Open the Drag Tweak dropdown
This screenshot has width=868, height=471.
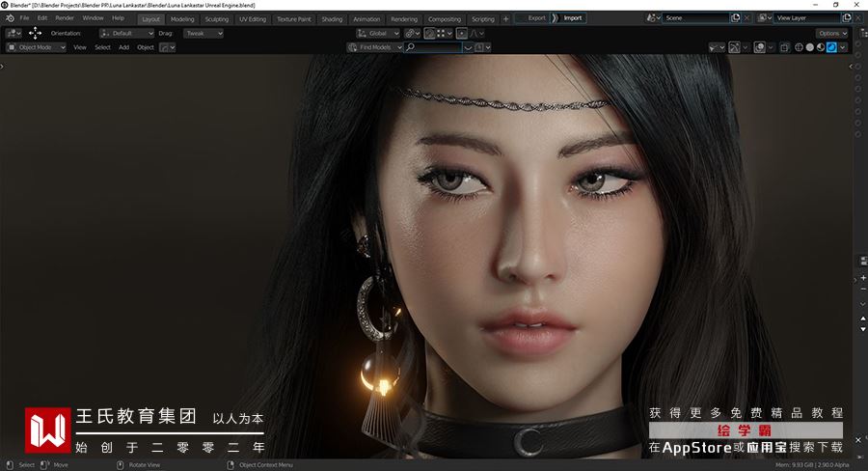click(203, 33)
